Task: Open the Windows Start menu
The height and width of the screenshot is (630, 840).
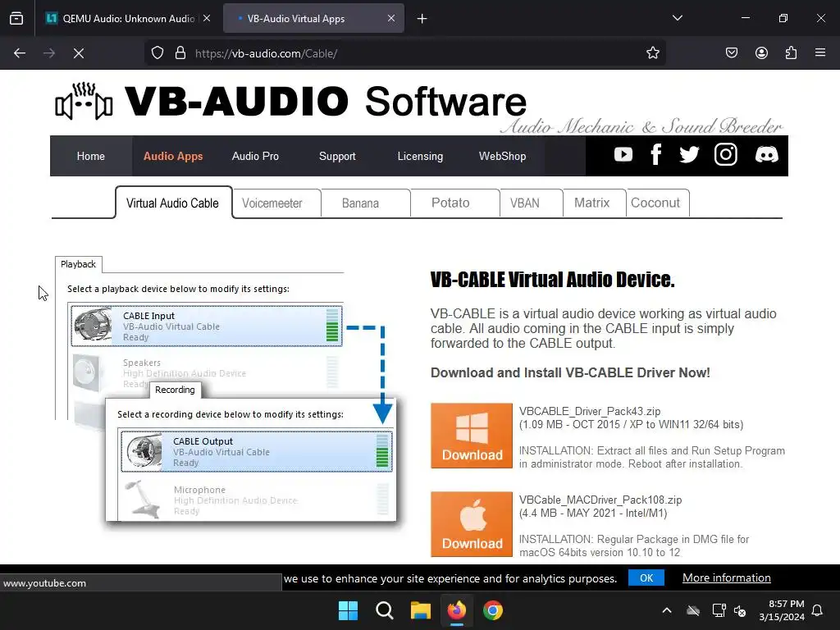Action: pos(348,610)
